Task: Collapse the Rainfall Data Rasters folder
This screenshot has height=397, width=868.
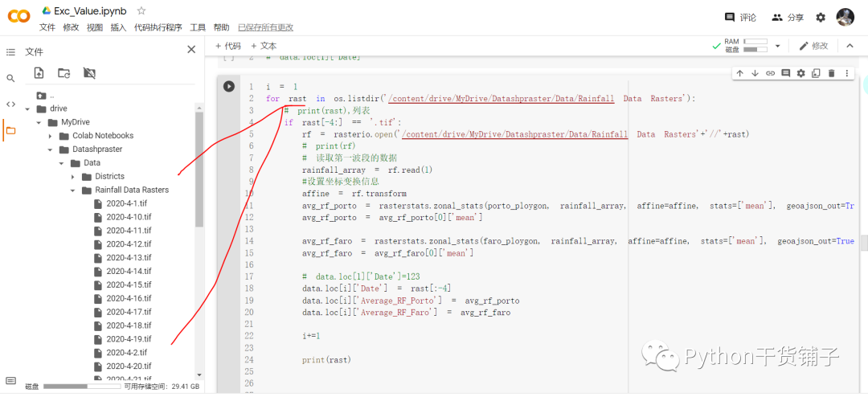Action: coord(72,190)
